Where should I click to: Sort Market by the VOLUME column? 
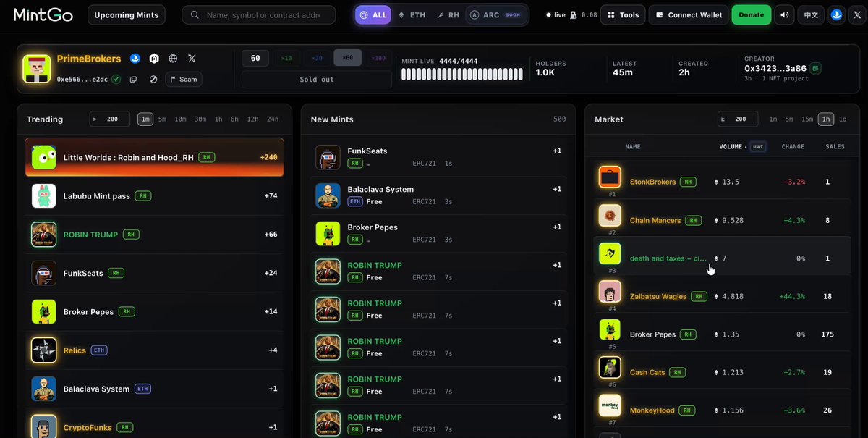(x=733, y=146)
